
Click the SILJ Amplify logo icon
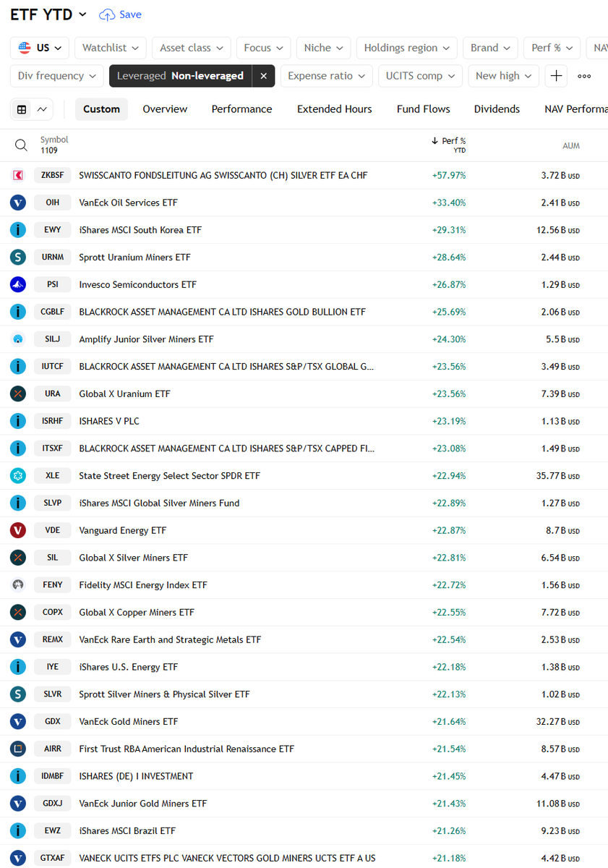18,339
